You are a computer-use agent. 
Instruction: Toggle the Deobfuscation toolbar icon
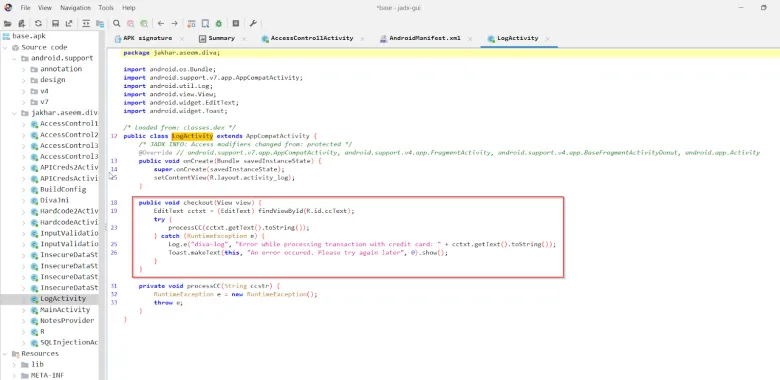click(x=192, y=23)
